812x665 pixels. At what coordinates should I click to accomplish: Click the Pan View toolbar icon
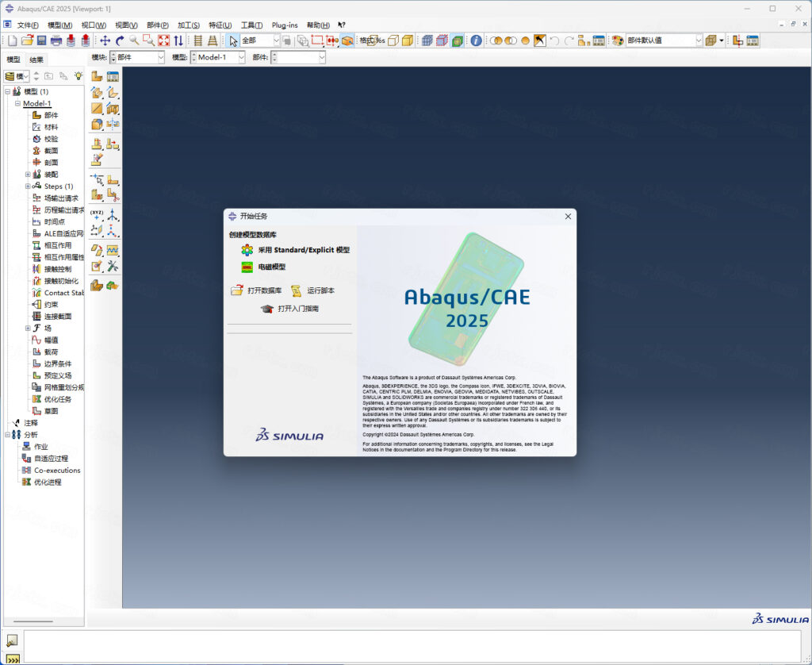pyautogui.click(x=105, y=41)
